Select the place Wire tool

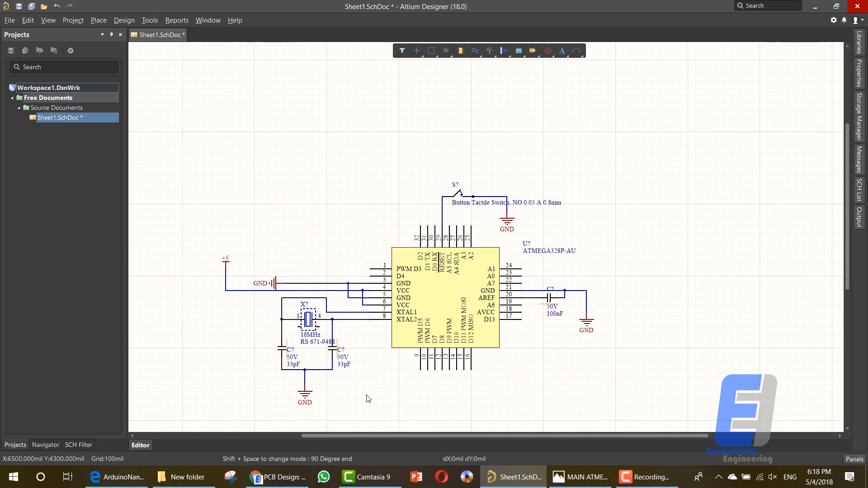coord(475,51)
